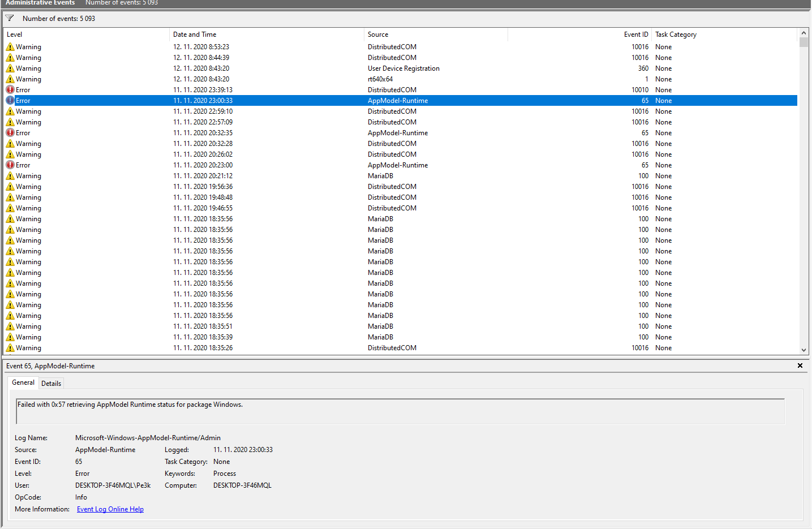Open the Event Log Online Help link
Image resolution: width=812 pixels, height=529 pixels.
click(x=110, y=509)
